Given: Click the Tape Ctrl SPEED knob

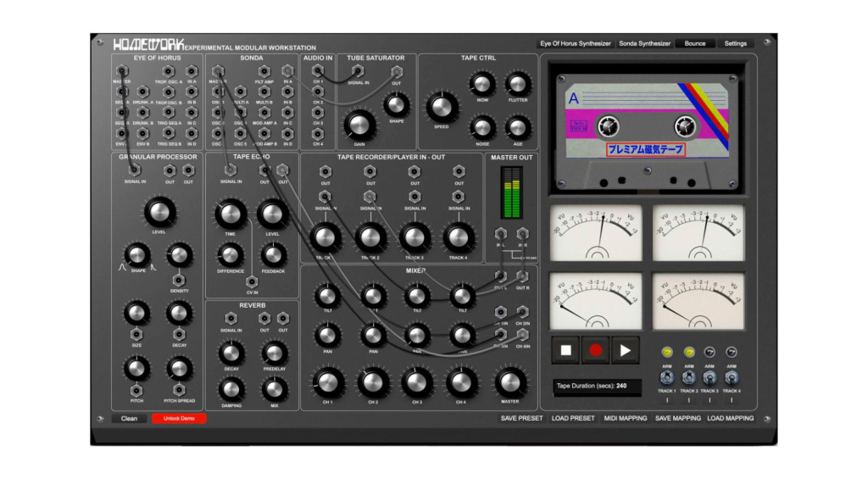Looking at the screenshot, I should pos(441,108).
